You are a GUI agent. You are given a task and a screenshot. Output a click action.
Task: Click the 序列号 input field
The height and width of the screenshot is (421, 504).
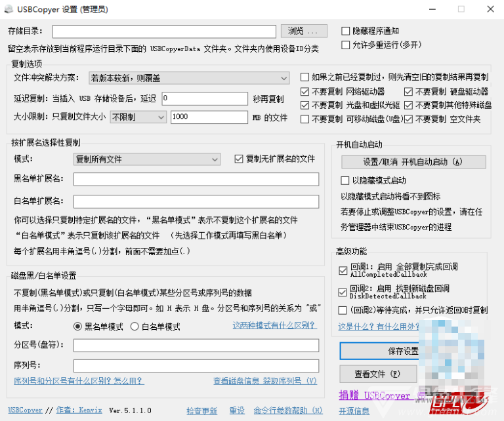tap(196, 366)
